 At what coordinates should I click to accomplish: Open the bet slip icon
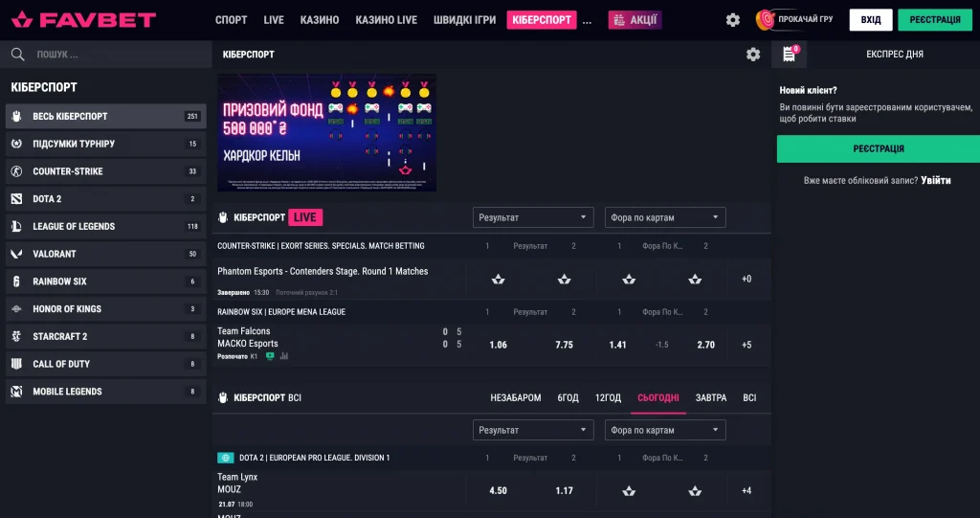[x=790, y=55]
